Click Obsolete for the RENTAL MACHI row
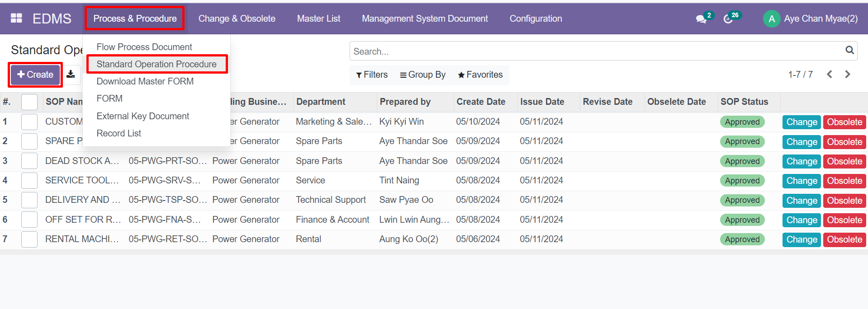868x309 pixels. click(x=844, y=239)
